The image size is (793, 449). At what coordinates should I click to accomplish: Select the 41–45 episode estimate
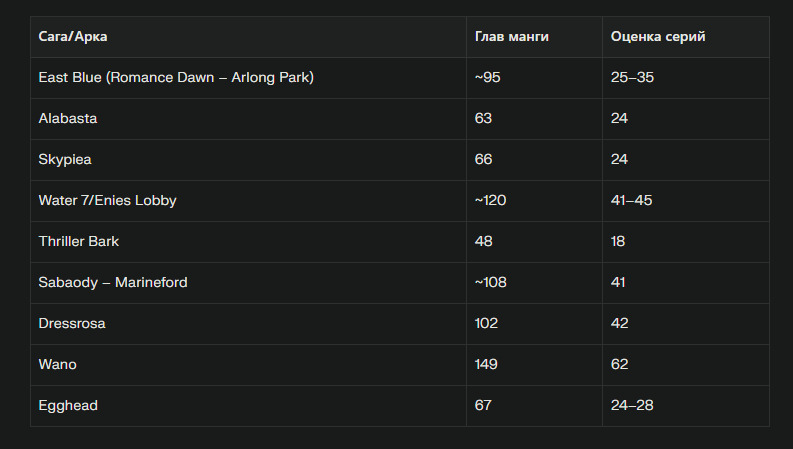coord(631,201)
